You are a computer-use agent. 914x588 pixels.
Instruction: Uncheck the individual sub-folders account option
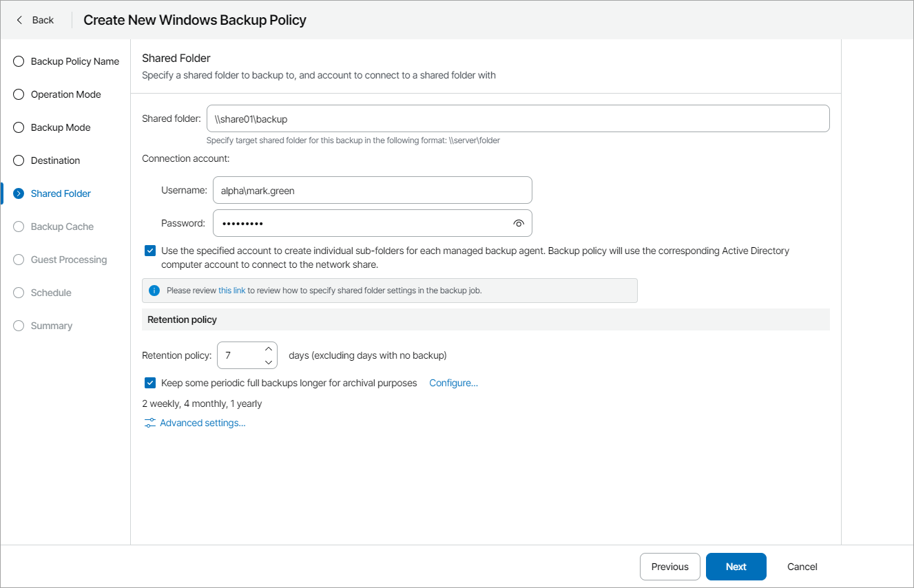pyautogui.click(x=149, y=250)
